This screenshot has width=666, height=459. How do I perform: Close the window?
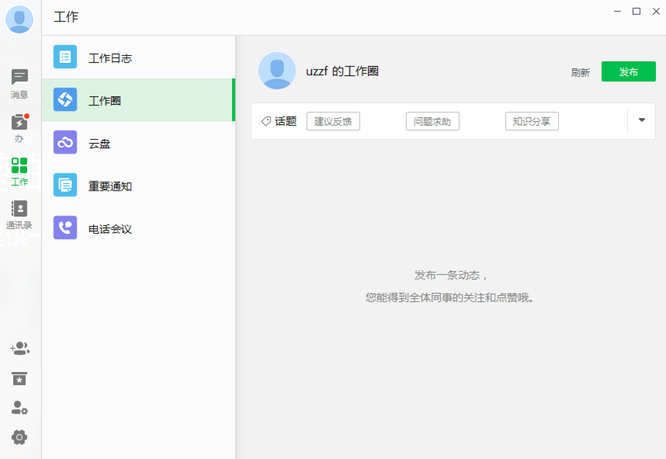[656, 11]
